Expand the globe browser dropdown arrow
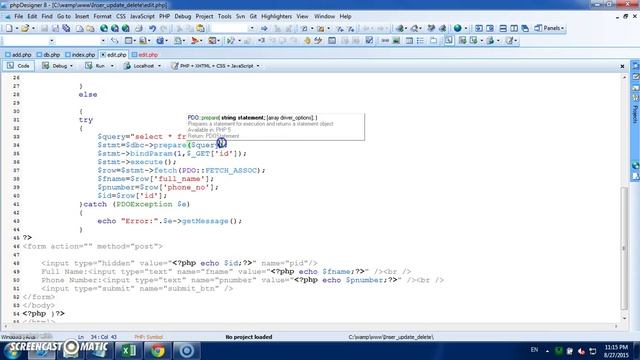640x360 pixels. tap(466, 29)
